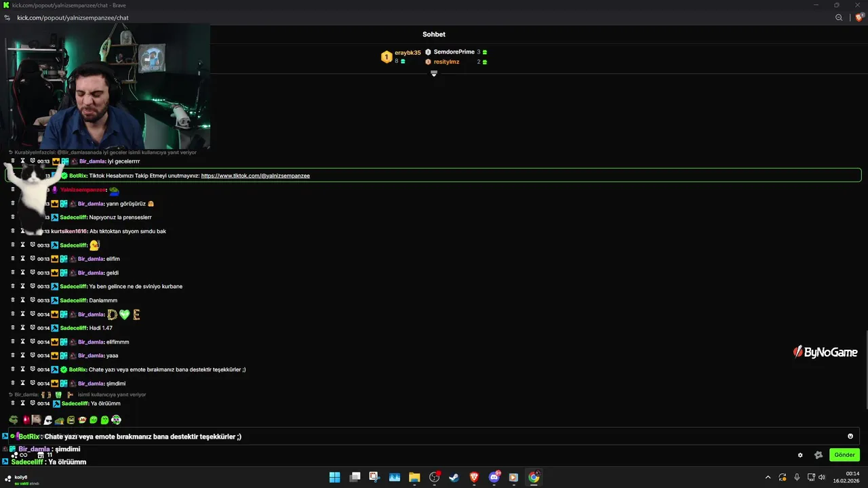
Task: Delete the 'elifim' message with trash icon
Action: (x=12, y=258)
